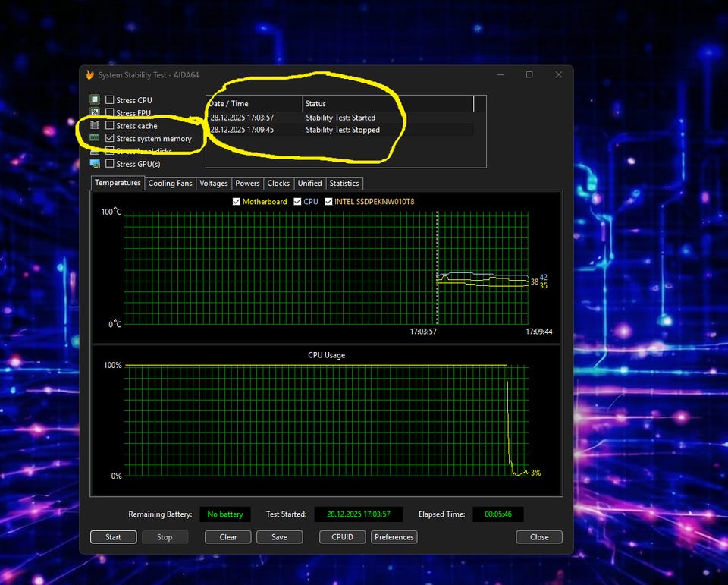Select the Stability Test: Stopped log row

click(341, 130)
